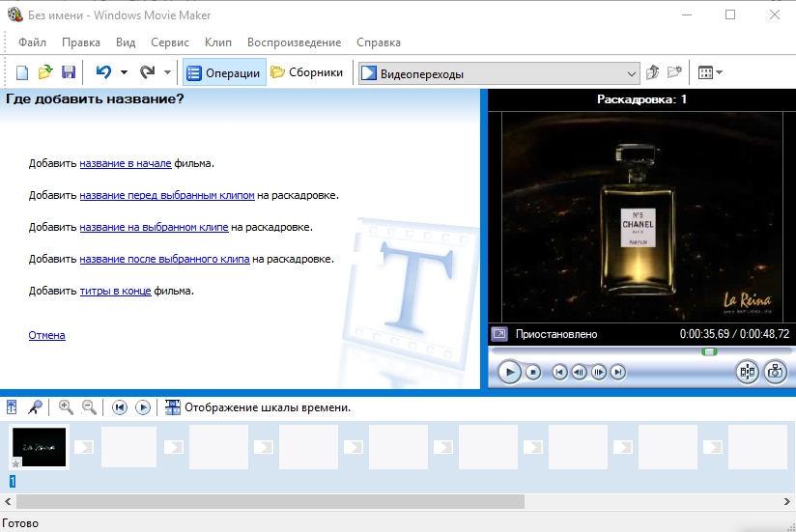Open the Правка menu
This screenshot has width=796, height=532.
pos(81,42)
